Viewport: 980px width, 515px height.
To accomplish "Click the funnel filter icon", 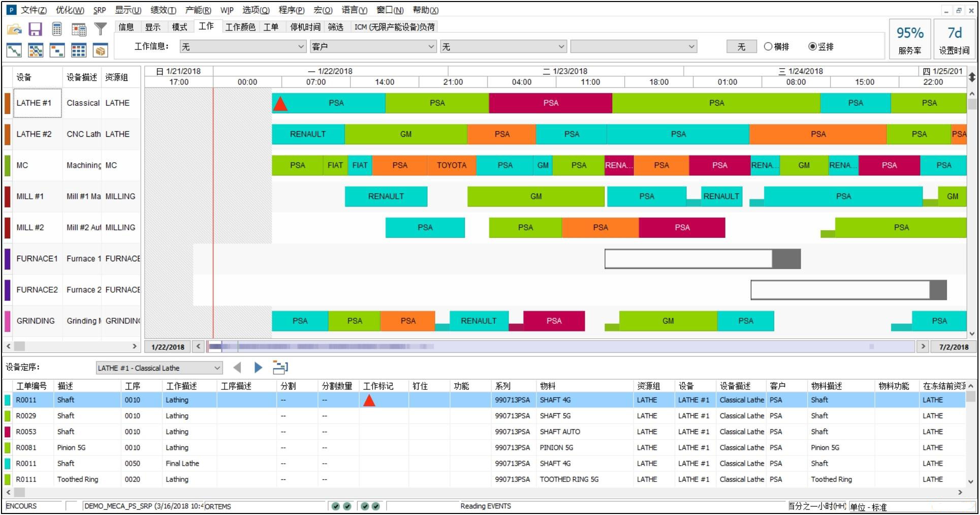I will tap(101, 29).
